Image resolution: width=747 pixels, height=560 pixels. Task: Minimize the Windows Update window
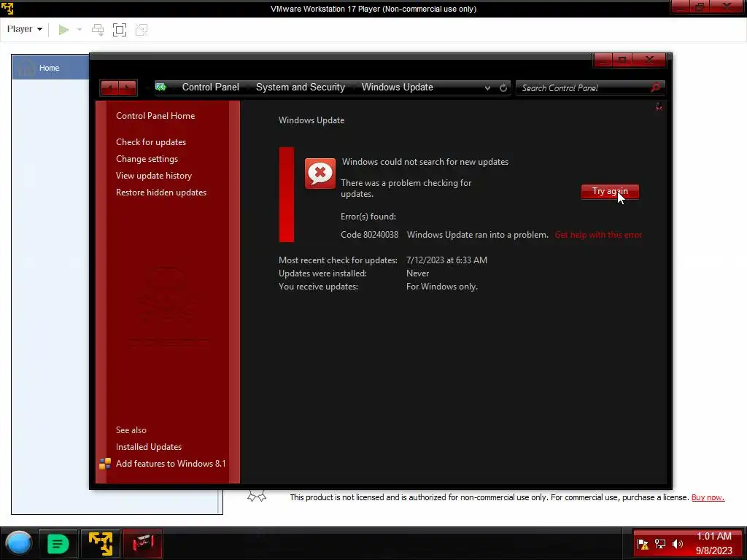pyautogui.click(x=603, y=60)
